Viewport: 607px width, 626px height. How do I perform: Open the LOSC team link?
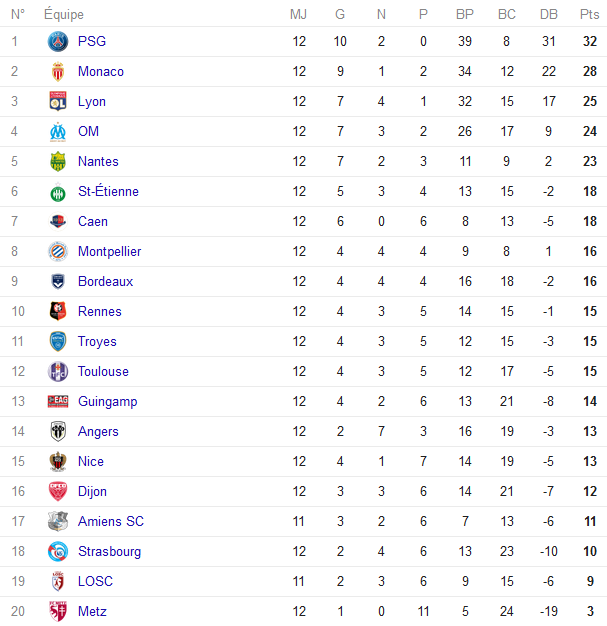pos(95,581)
